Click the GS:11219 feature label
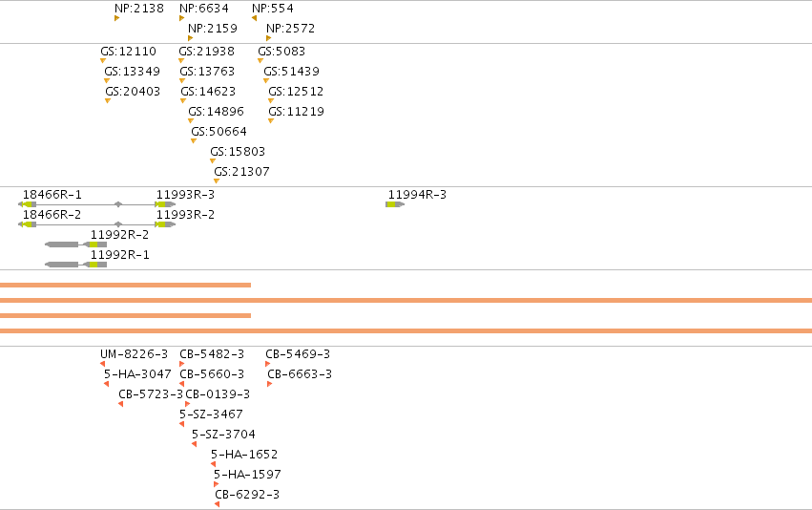812x510 pixels. (296, 112)
